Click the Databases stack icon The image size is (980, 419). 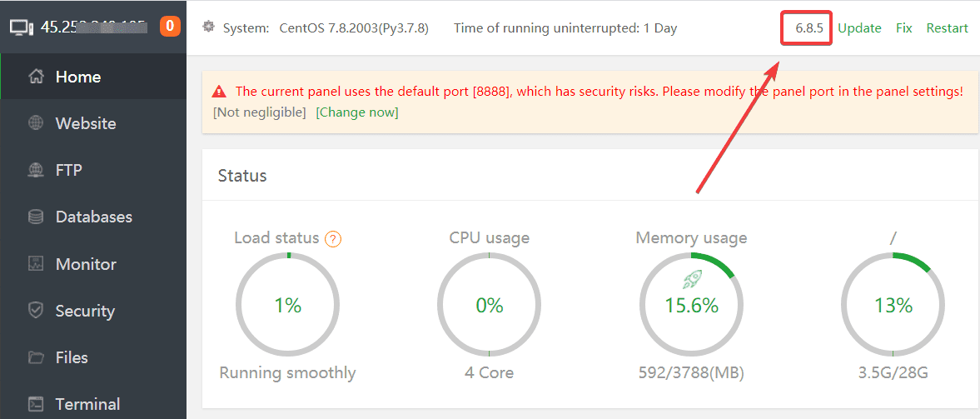click(36, 217)
